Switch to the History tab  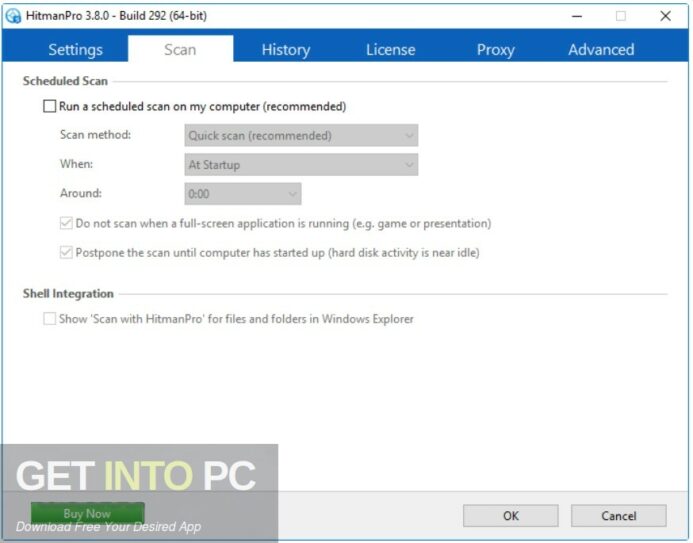click(x=286, y=49)
